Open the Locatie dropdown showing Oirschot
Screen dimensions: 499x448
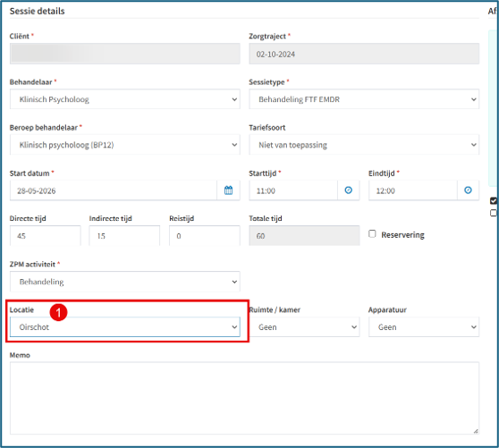click(x=125, y=326)
